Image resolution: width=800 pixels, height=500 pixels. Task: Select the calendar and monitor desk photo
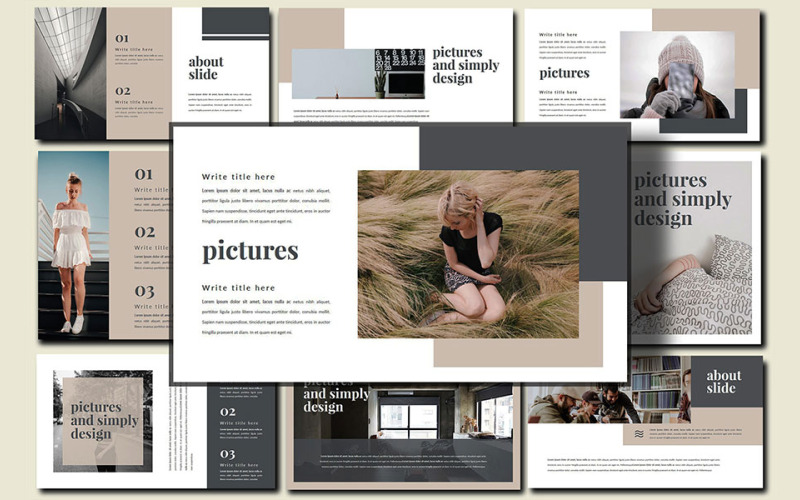coord(358,73)
